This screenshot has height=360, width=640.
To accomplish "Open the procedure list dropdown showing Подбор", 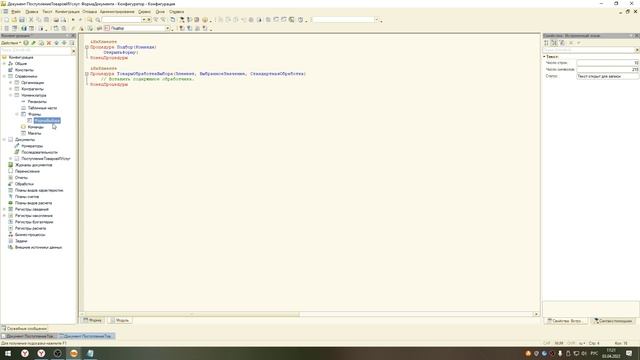I will coord(167,28).
